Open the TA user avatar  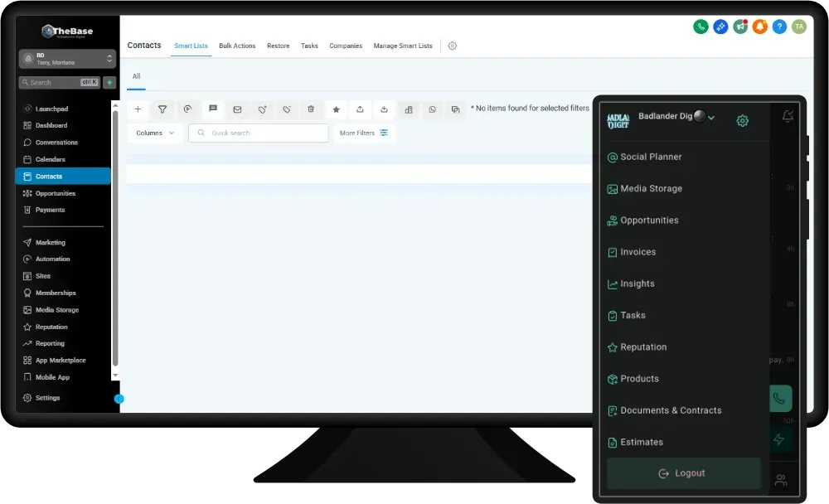799,27
